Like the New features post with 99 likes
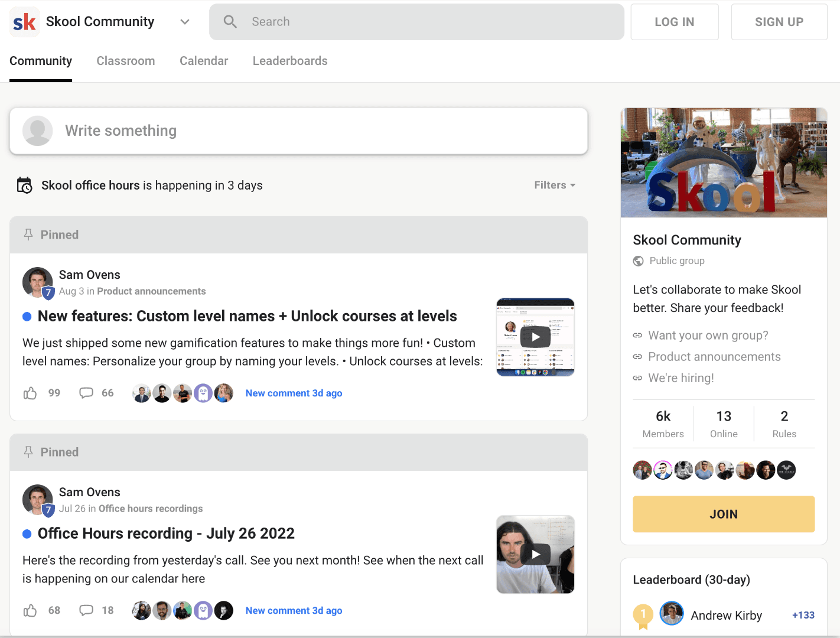 (x=30, y=393)
